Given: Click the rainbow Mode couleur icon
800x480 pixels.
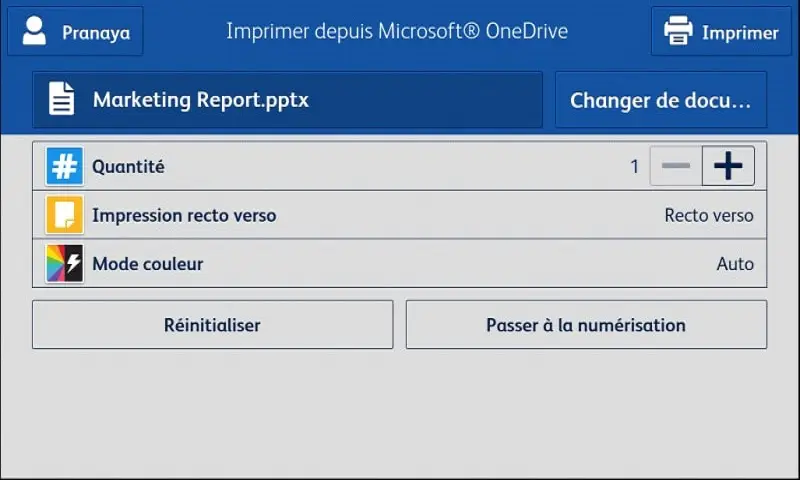Looking at the screenshot, I should point(64,264).
